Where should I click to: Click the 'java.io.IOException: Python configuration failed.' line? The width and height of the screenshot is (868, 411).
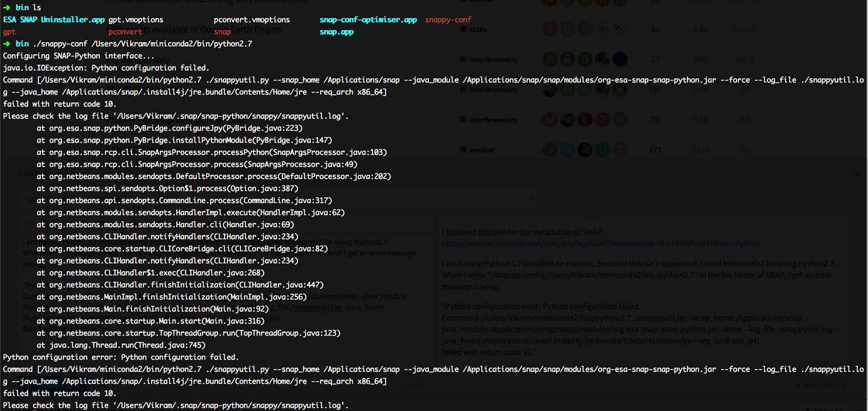click(x=106, y=68)
